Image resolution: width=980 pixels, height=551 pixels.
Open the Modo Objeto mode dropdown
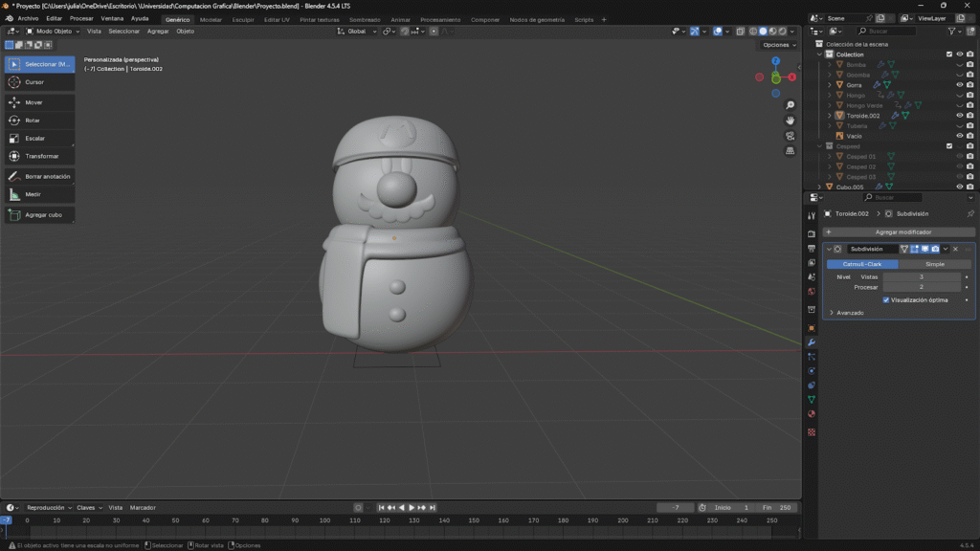(56, 32)
